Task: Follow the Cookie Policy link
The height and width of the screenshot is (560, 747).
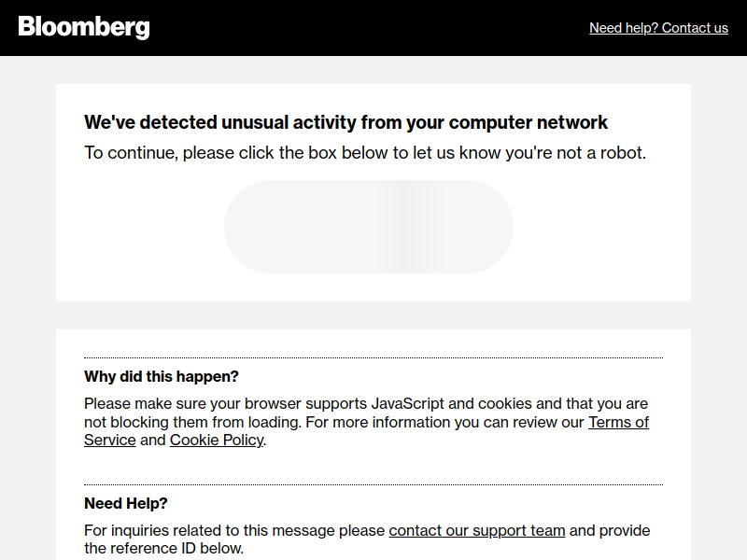Action: tap(217, 441)
